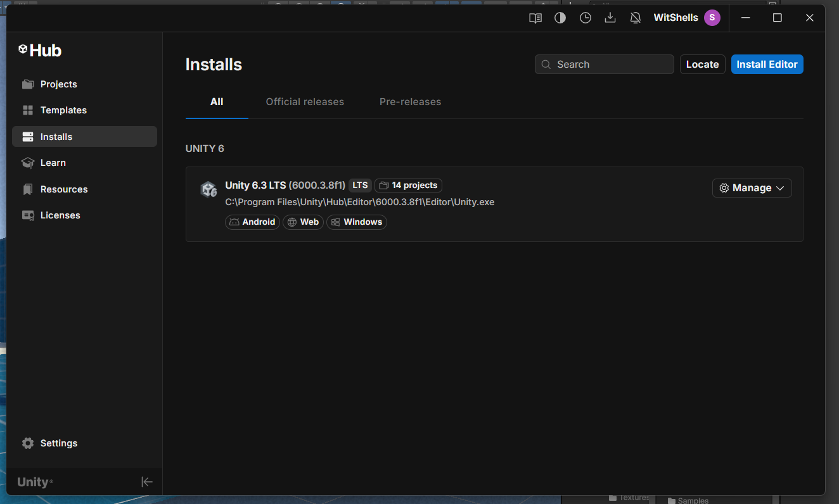Open the Licenses page

click(84, 215)
